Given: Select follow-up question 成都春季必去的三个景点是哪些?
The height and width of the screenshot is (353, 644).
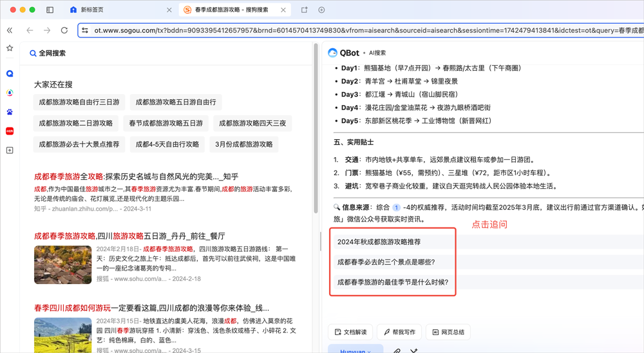Looking at the screenshot, I should coord(386,262).
